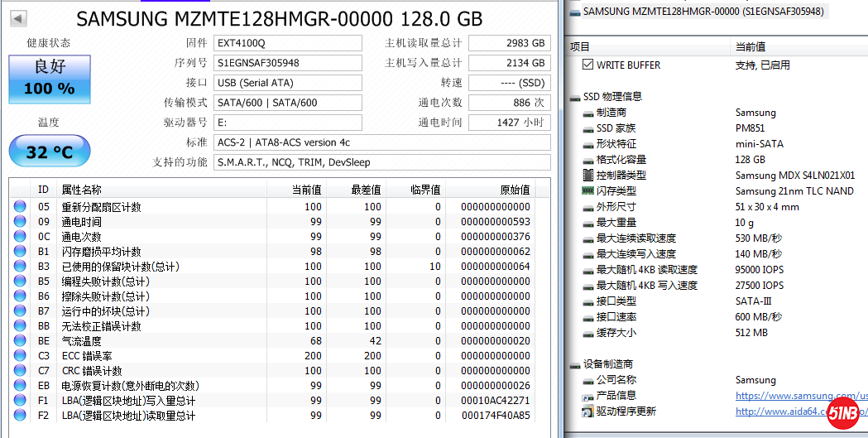Click the status orb for attribute F2
Viewport: 868px width, 438px height.
20,416
